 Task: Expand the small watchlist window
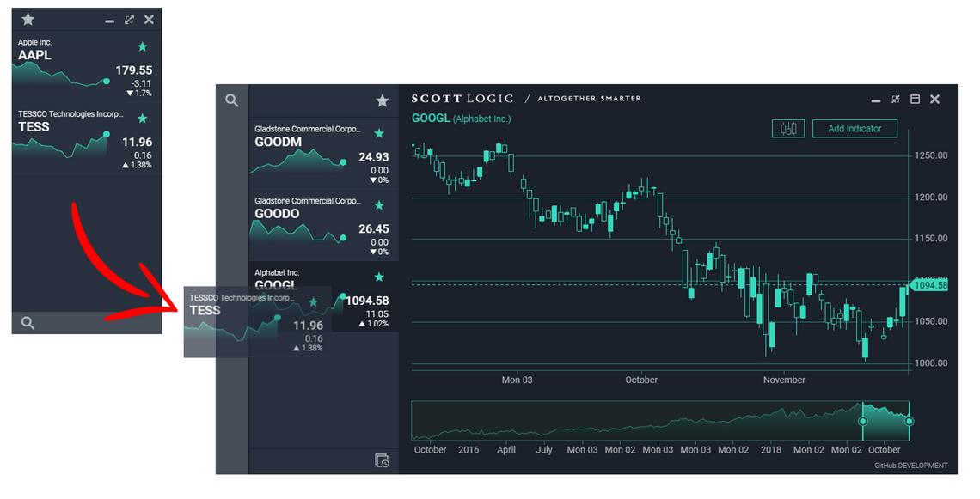point(129,19)
